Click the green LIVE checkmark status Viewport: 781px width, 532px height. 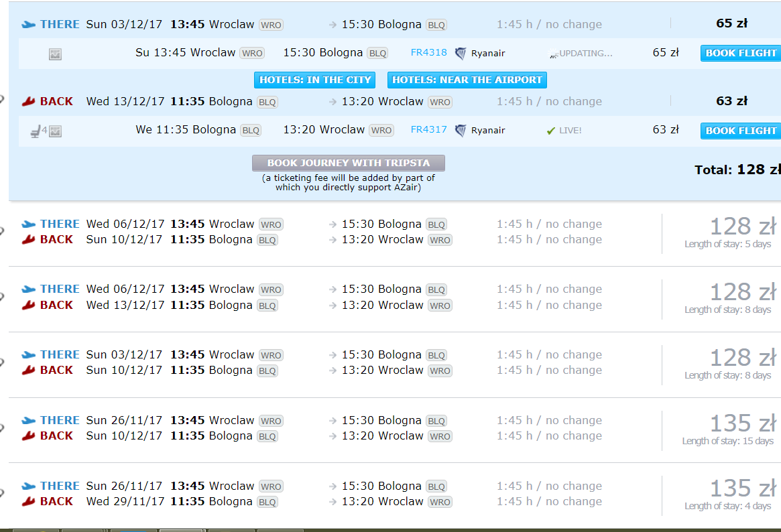pos(564,131)
